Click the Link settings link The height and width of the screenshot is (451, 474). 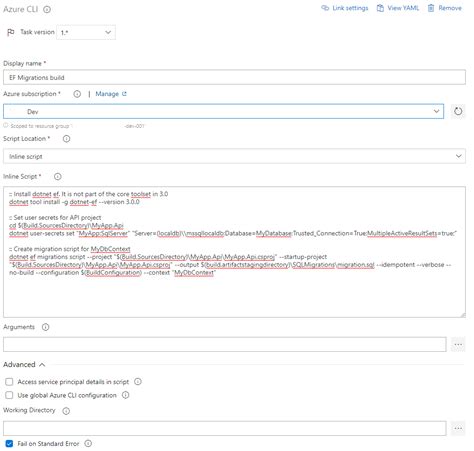click(x=345, y=8)
